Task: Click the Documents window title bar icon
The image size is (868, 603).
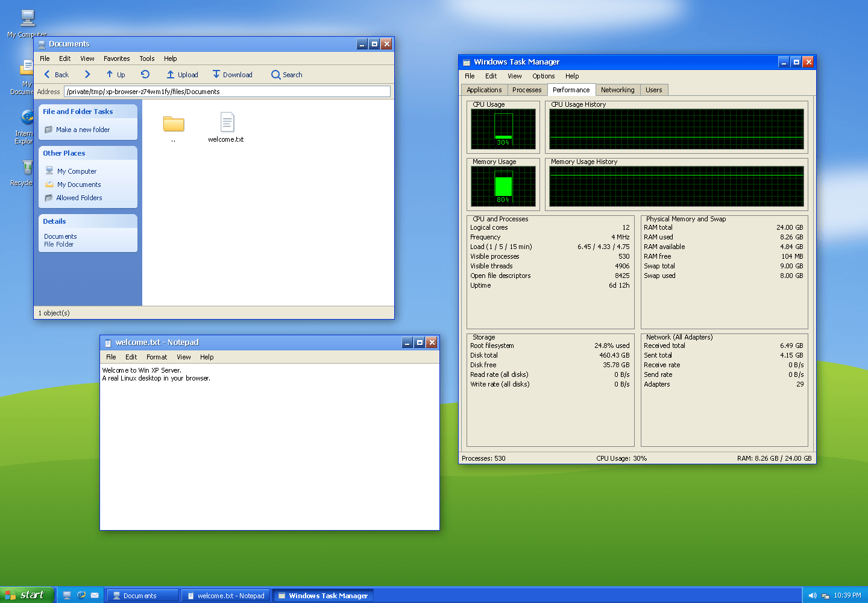Action: pyautogui.click(x=42, y=44)
